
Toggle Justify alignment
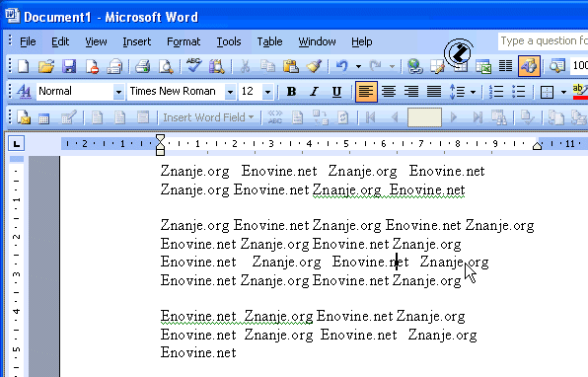pyautogui.click(x=434, y=92)
